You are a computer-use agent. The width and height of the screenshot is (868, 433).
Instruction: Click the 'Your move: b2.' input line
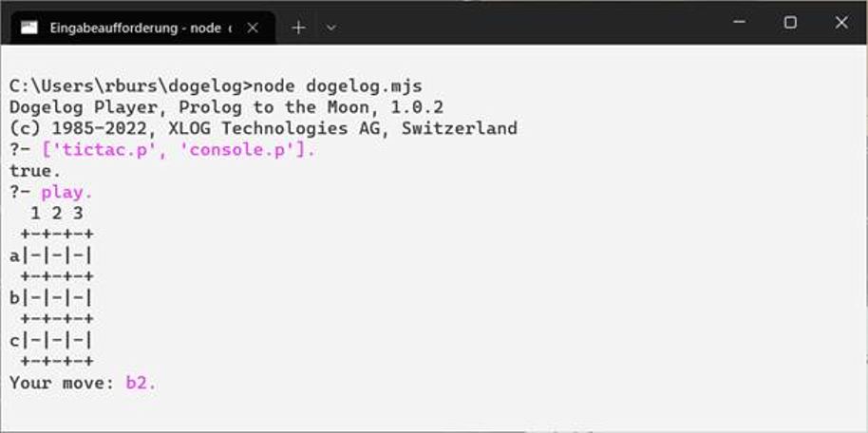(x=83, y=383)
